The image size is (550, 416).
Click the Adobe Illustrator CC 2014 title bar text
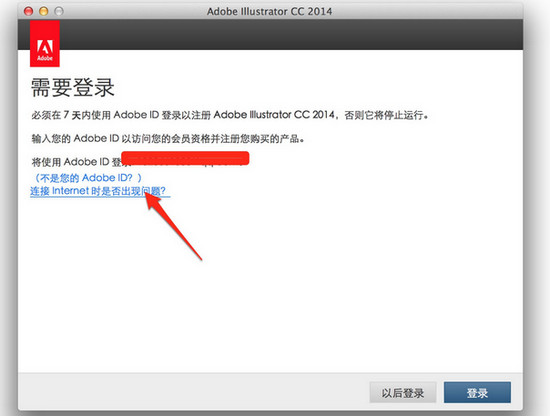269,11
